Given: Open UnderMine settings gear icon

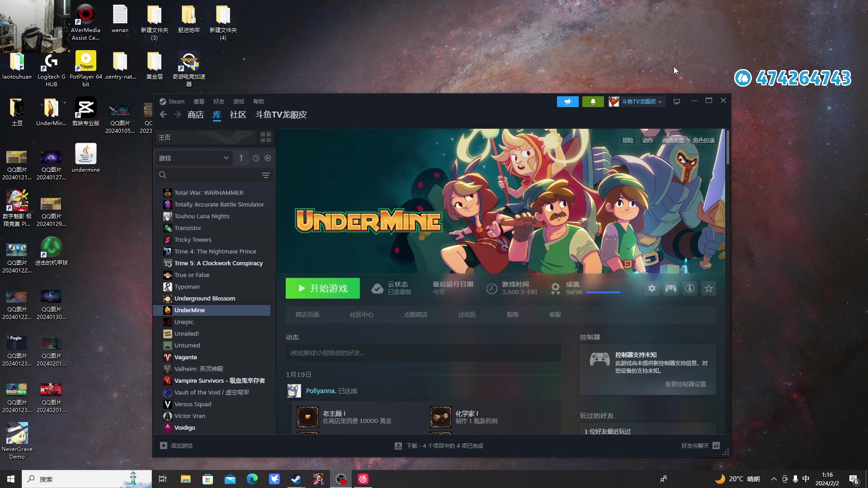Looking at the screenshot, I should coord(651,288).
